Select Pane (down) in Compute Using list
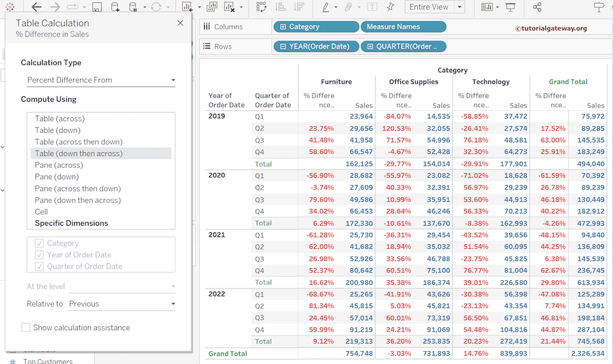 (x=57, y=177)
